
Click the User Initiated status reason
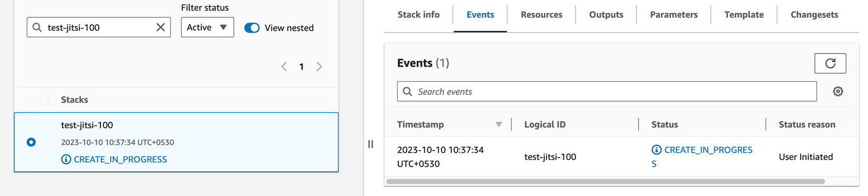point(806,157)
